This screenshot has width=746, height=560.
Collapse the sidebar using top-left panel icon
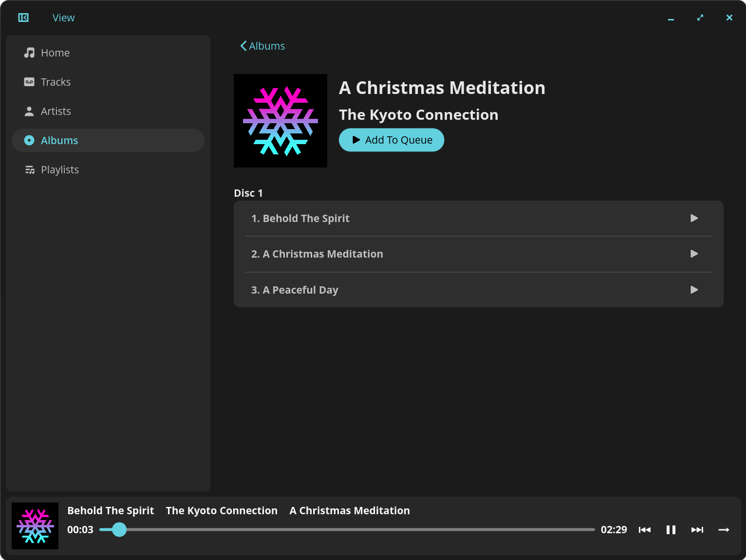(23, 18)
